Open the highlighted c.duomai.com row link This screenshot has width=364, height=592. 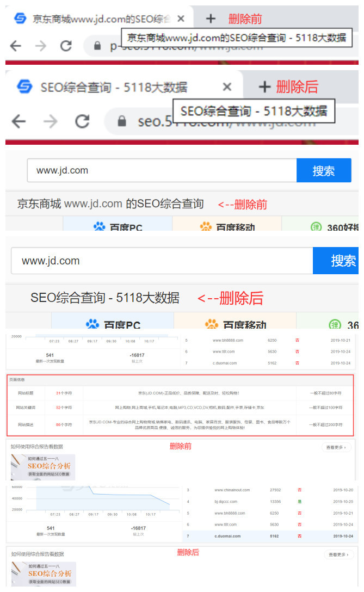coord(227,536)
